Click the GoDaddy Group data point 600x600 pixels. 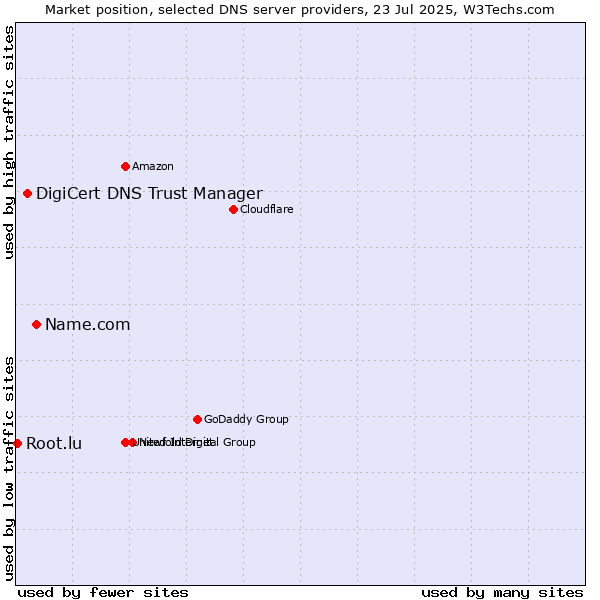click(x=197, y=419)
